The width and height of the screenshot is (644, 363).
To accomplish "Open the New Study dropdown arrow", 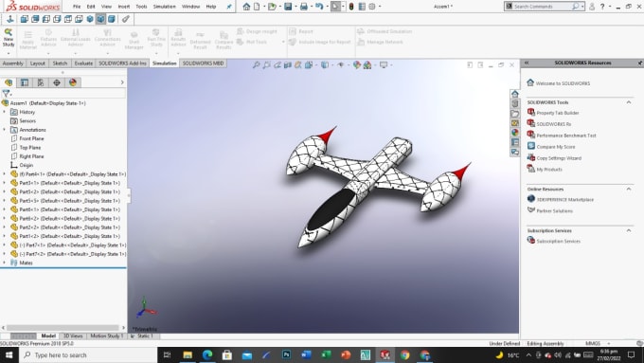I will [9, 53].
